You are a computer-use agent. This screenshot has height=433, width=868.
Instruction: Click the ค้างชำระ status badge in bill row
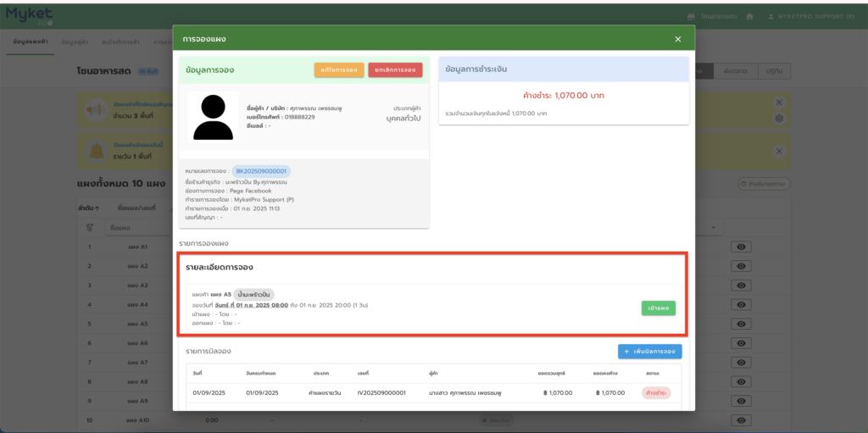[656, 392]
